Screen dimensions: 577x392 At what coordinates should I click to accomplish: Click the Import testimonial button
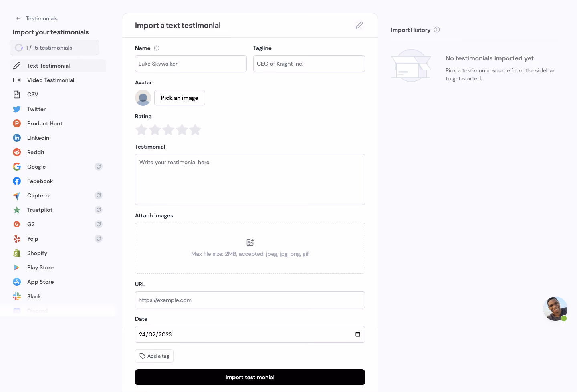(x=250, y=377)
